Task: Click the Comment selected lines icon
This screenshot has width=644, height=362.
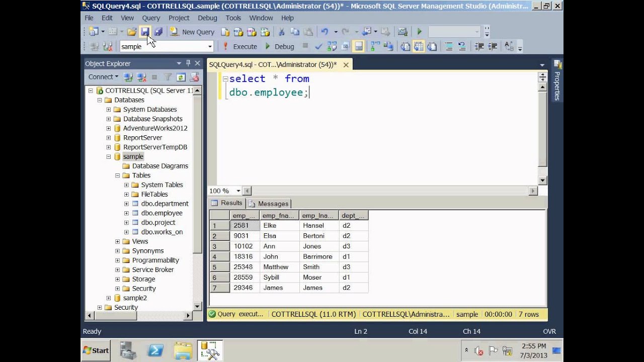Action: coord(449,46)
